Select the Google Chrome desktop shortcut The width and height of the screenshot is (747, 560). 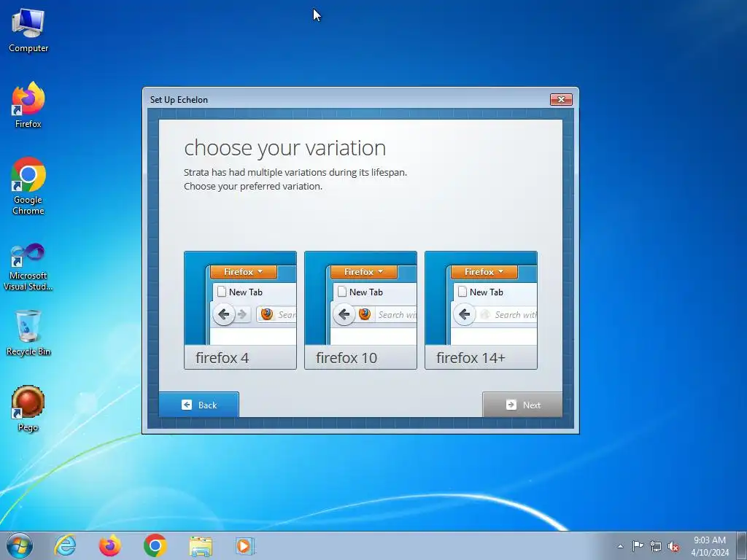tap(28, 186)
